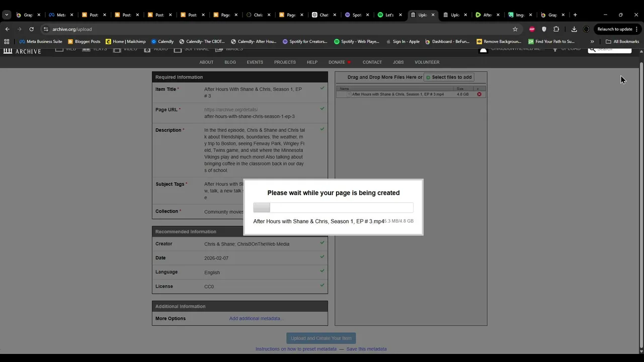Image resolution: width=644 pixels, height=362 pixels.
Task: Open JOBS in Archive navigation
Action: [x=398, y=62]
